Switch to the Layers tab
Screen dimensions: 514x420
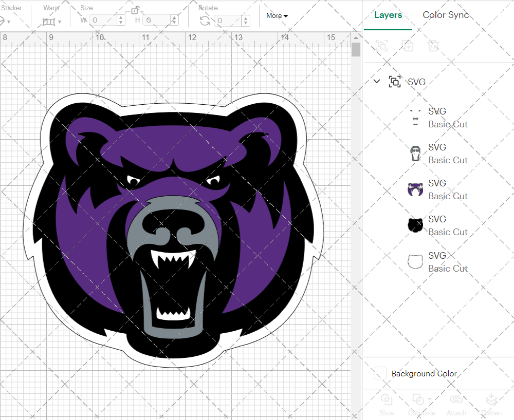click(x=388, y=15)
